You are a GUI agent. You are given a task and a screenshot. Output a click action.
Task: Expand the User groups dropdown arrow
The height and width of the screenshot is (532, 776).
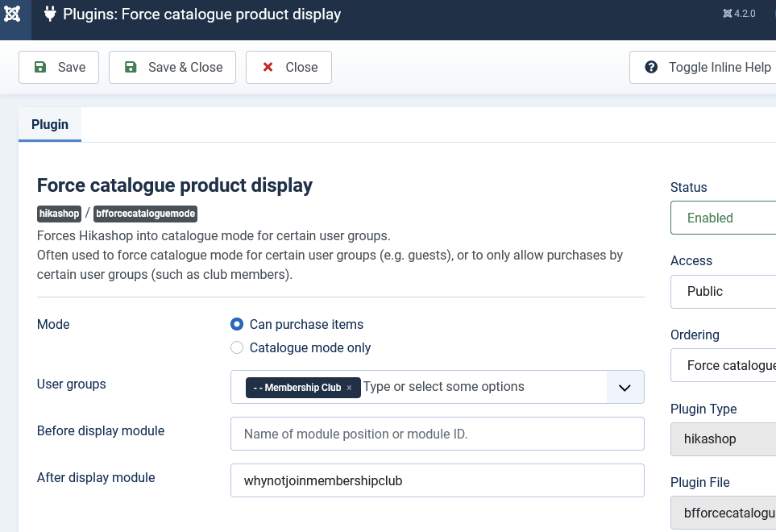(625, 387)
